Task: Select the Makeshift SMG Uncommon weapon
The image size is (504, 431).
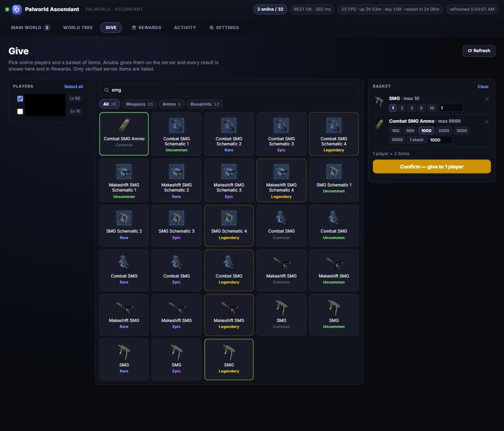Action: coord(334,270)
